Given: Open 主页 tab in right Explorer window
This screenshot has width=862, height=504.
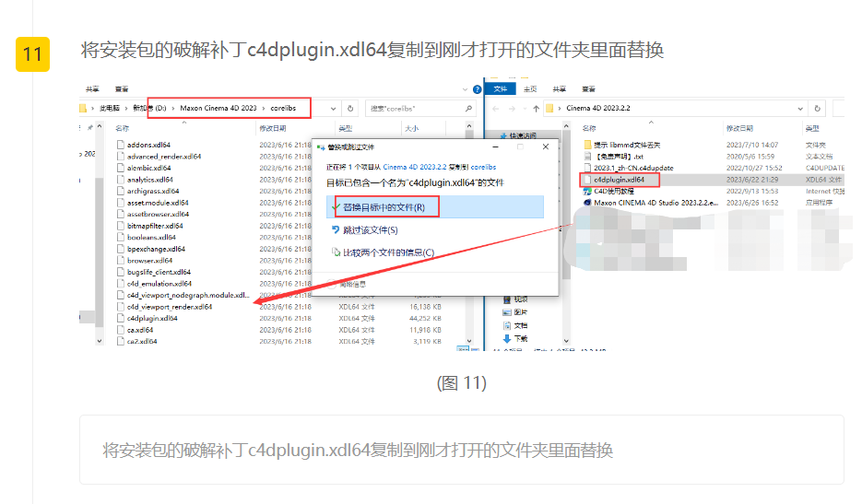Looking at the screenshot, I should coord(530,89).
